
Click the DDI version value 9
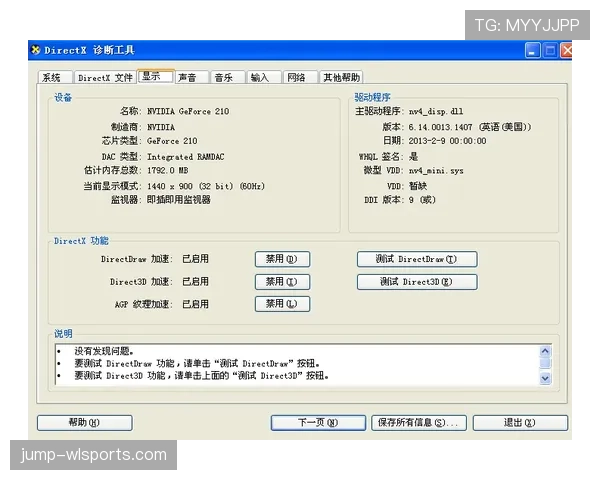(x=411, y=200)
